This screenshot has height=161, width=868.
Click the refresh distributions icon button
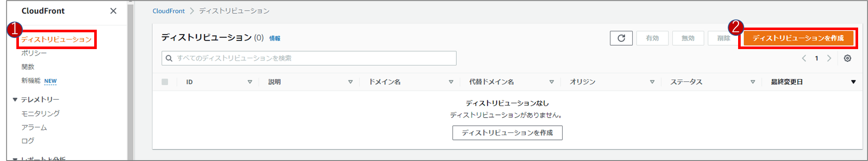tap(621, 38)
